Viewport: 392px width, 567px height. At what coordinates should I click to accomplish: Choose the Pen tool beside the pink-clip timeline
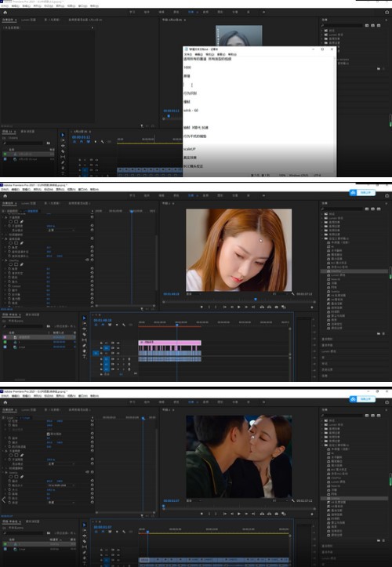(x=84, y=346)
